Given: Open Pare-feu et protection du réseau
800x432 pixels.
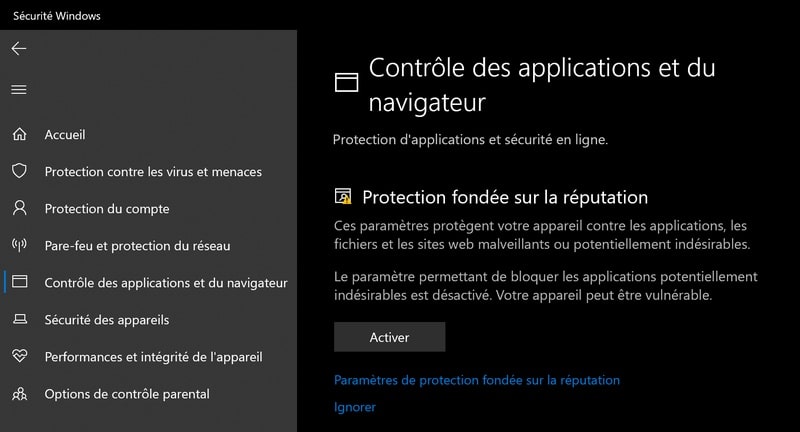Looking at the screenshot, I should [137, 245].
